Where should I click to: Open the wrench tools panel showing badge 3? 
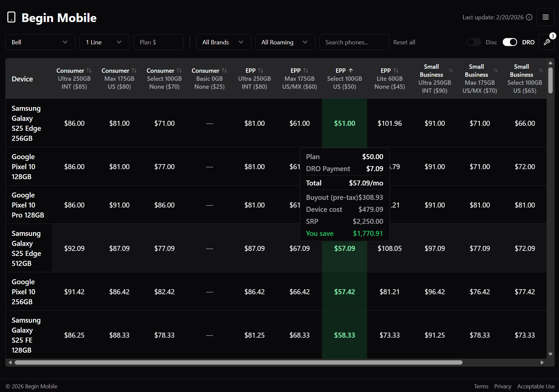(547, 42)
